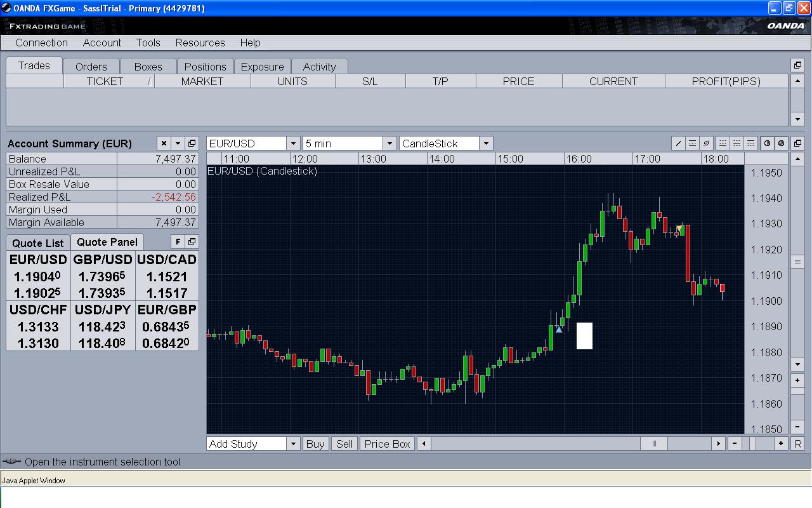812x508 pixels.
Task: Select the Quote Panel tab
Action: [107, 242]
